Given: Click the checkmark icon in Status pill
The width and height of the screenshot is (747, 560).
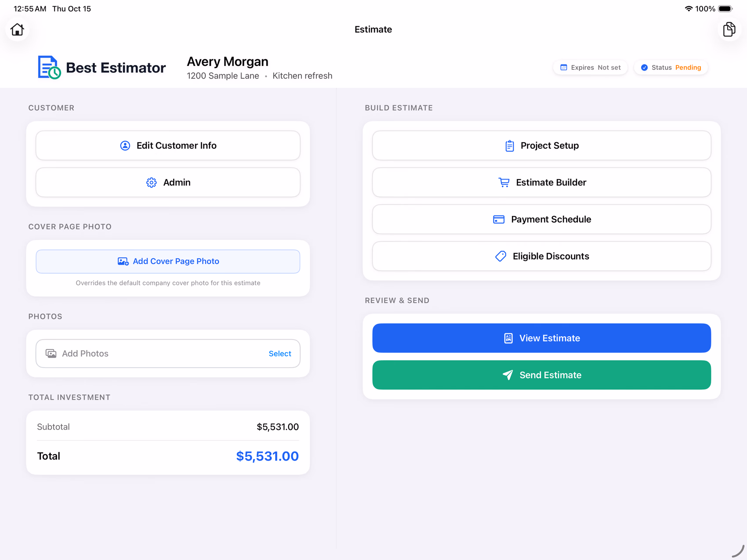Looking at the screenshot, I should click(644, 68).
